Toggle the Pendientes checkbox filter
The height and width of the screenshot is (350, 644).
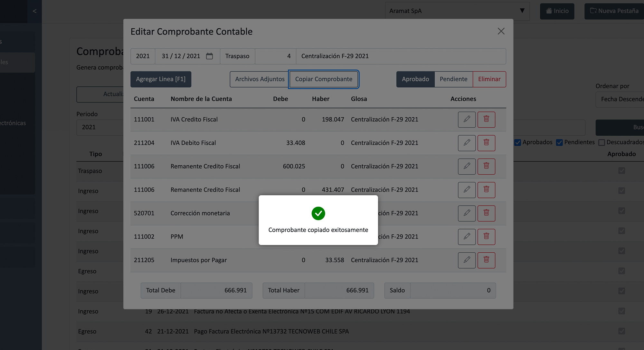559,142
